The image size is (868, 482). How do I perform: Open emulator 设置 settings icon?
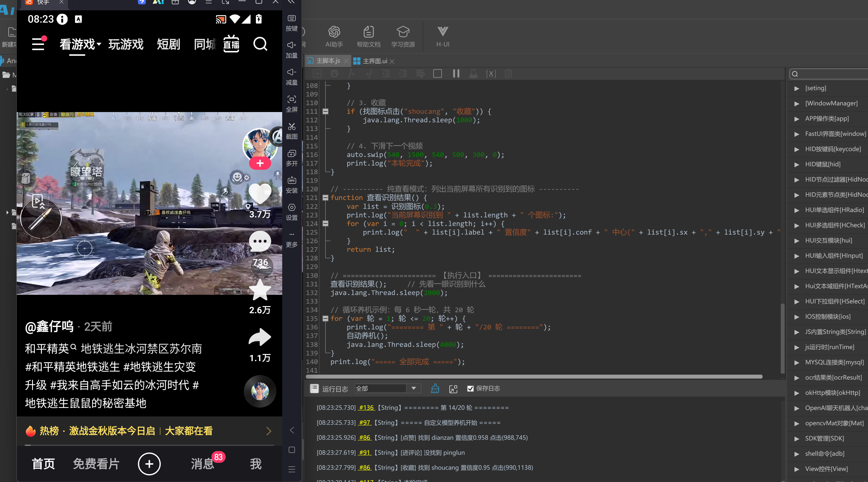[x=292, y=212]
